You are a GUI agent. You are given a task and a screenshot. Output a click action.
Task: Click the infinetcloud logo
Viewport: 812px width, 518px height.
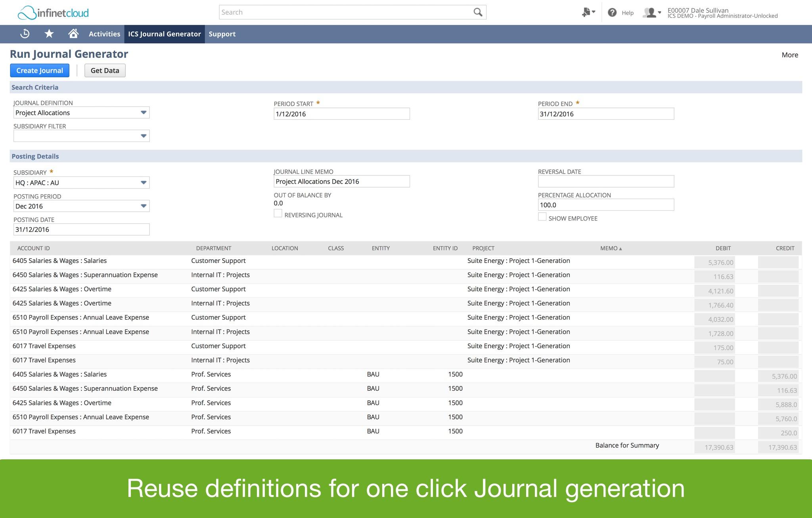click(53, 13)
